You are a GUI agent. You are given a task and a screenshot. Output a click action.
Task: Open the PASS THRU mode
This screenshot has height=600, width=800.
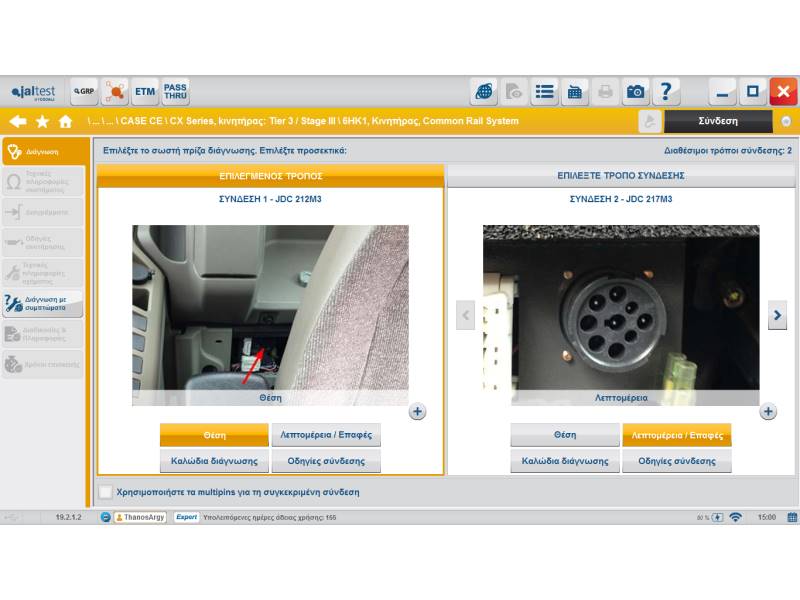(x=175, y=92)
